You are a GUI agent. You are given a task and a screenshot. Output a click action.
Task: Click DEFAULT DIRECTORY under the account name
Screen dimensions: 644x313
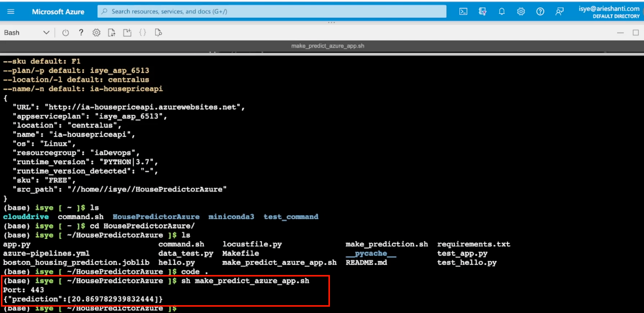tap(616, 16)
